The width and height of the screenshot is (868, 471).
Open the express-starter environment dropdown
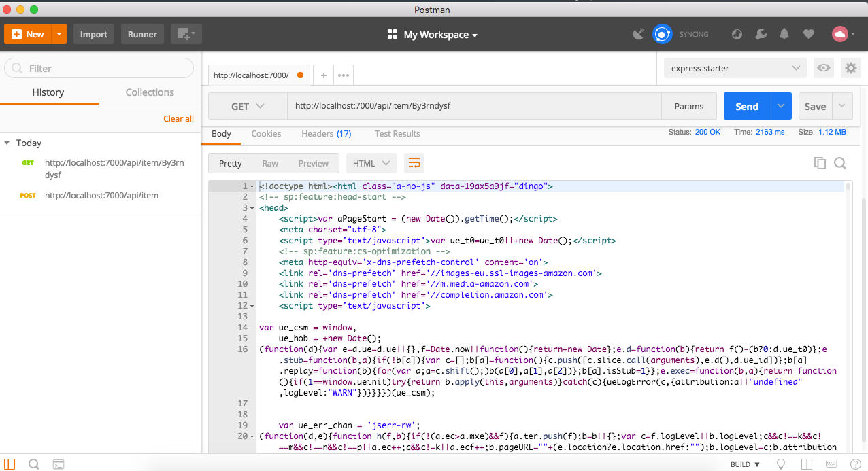pyautogui.click(x=735, y=68)
